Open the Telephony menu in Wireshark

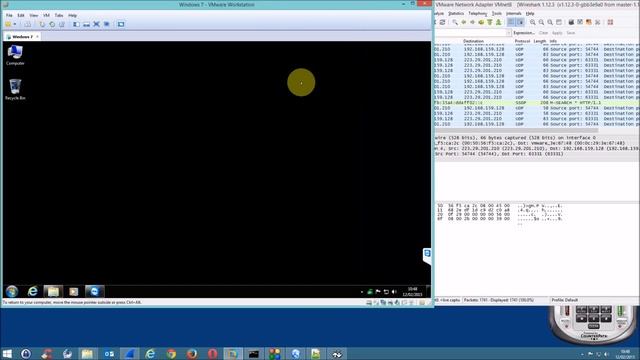[478, 13]
